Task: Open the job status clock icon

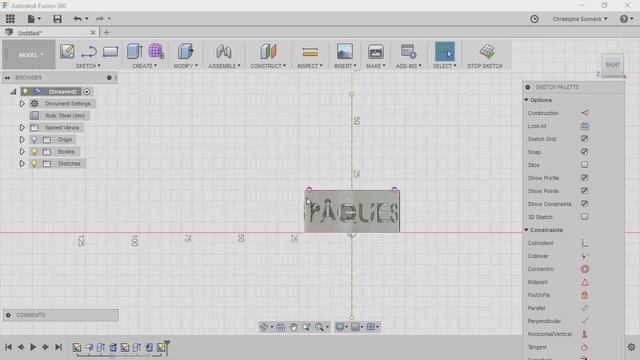Action: click(x=534, y=19)
